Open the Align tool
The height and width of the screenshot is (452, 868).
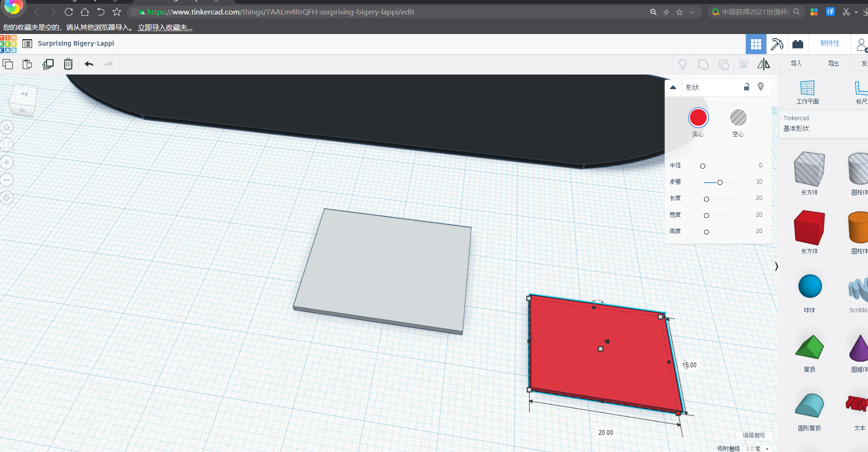point(744,64)
